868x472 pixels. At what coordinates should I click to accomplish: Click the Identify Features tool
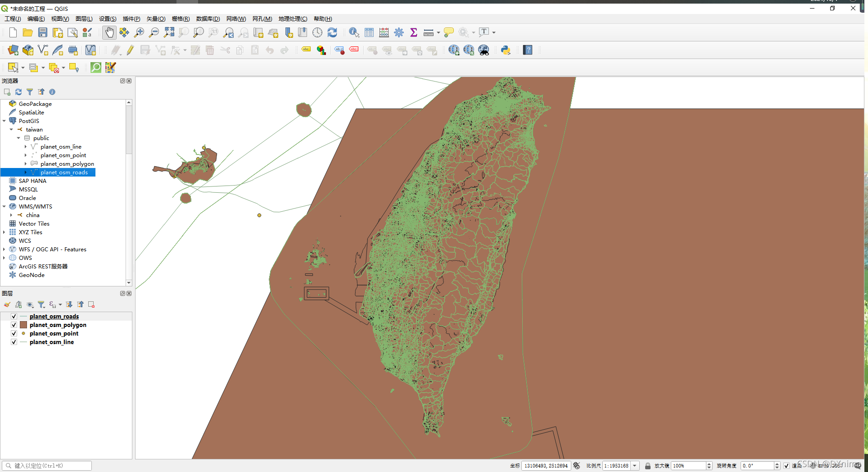pos(354,32)
